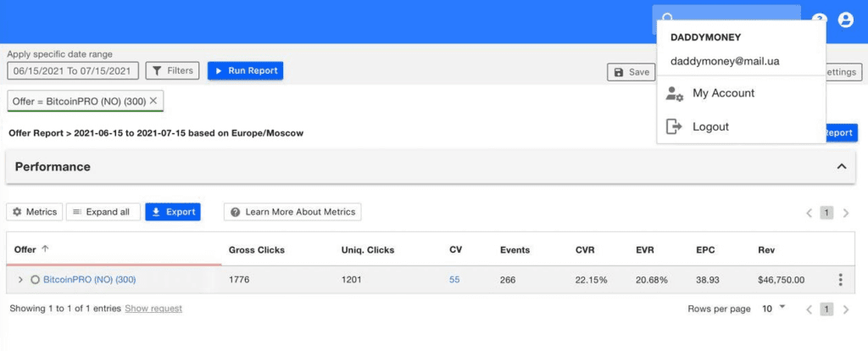The image size is (868, 351).
Task: Remove the BitcoinPRO offer filter chip
Action: point(153,101)
